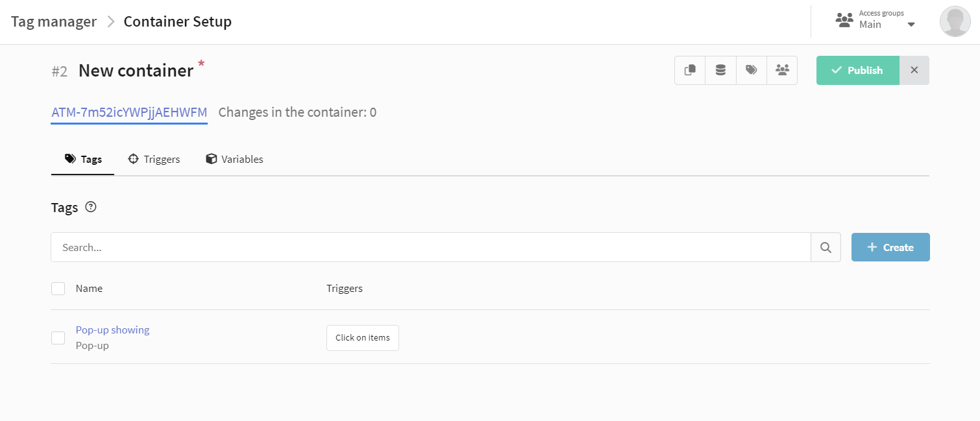Image resolution: width=980 pixels, height=421 pixels.
Task: Create a new tag
Action: pyautogui.click(x=890, y=247)
